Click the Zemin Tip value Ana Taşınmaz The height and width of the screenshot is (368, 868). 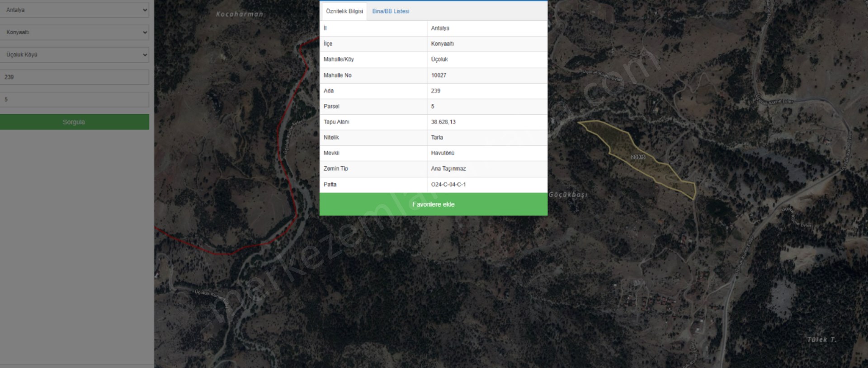[448, 168]
